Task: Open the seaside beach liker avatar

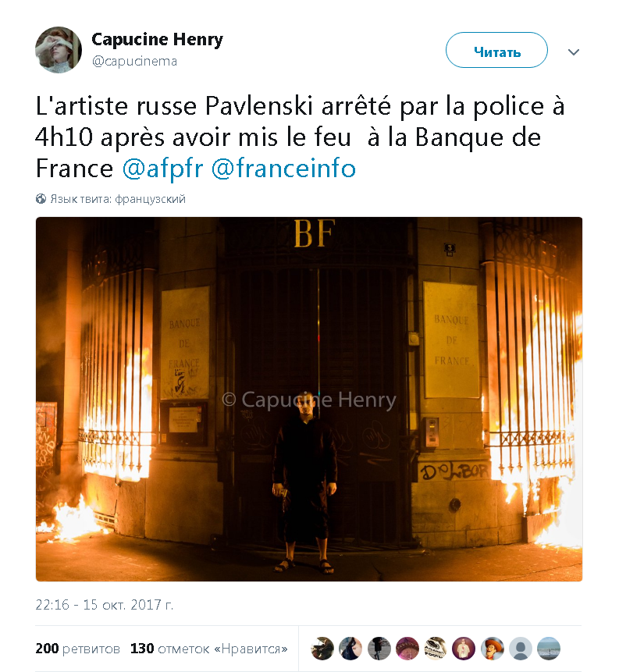Action: pyautogui.click(x=549, y=649)
